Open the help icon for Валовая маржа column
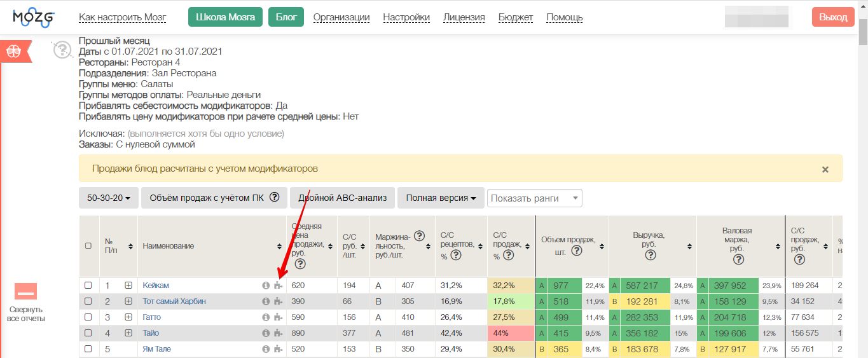 pyautogui.click(x=737, y=255)
